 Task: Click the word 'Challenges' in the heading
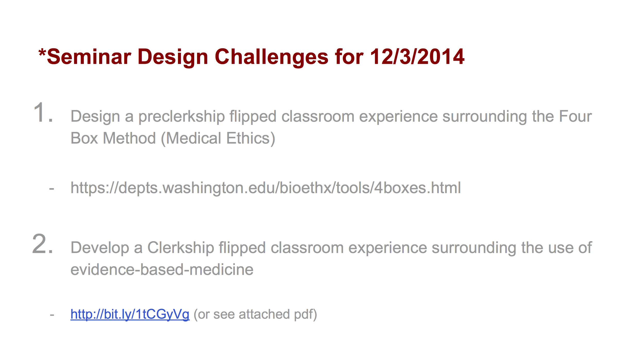(x=272, y=57)
